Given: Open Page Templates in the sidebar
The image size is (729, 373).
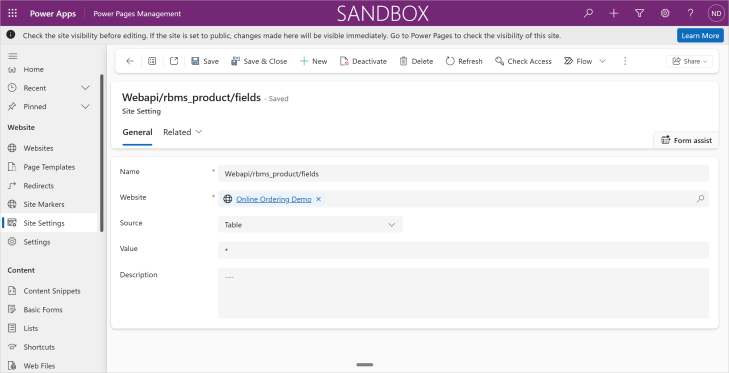Looking at the screenshot, I should (x=49, y=167).
